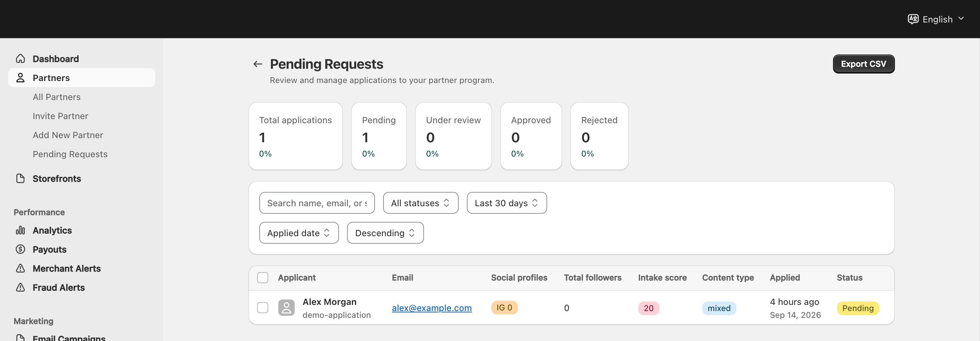Open Pending Requests submenu item

pyautogui.click(x=70, y=154)
